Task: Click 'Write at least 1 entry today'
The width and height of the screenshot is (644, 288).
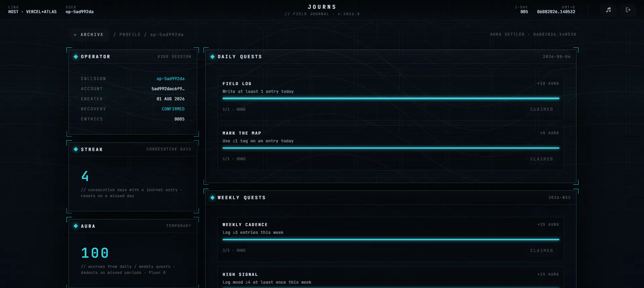Action: (x=258, y=92)
